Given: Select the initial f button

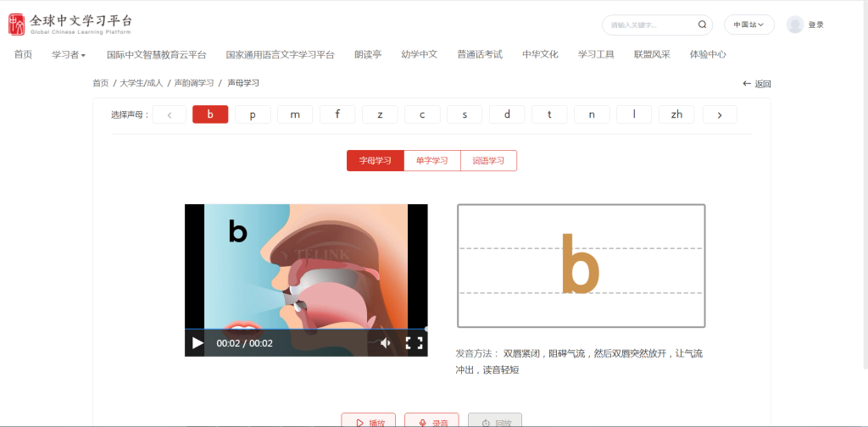Looking at the screenshot, I should [337, 114].
